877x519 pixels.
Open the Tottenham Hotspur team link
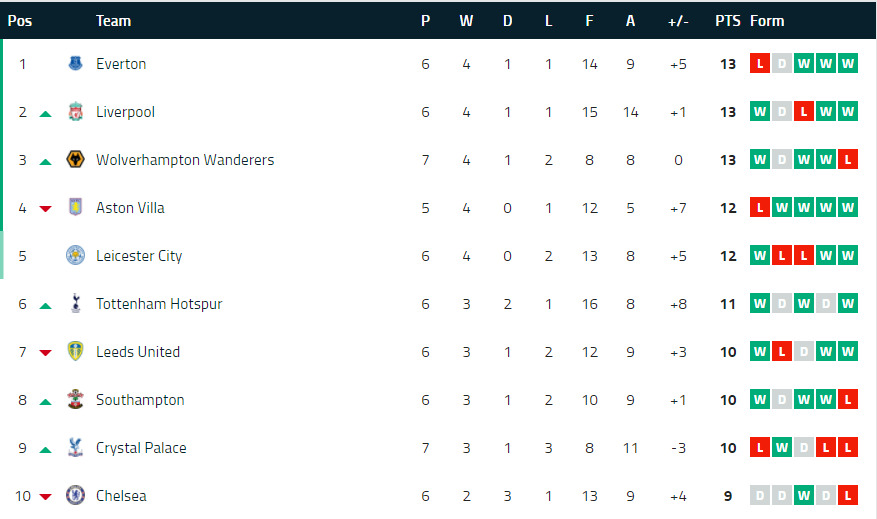[x=159, y=304]
